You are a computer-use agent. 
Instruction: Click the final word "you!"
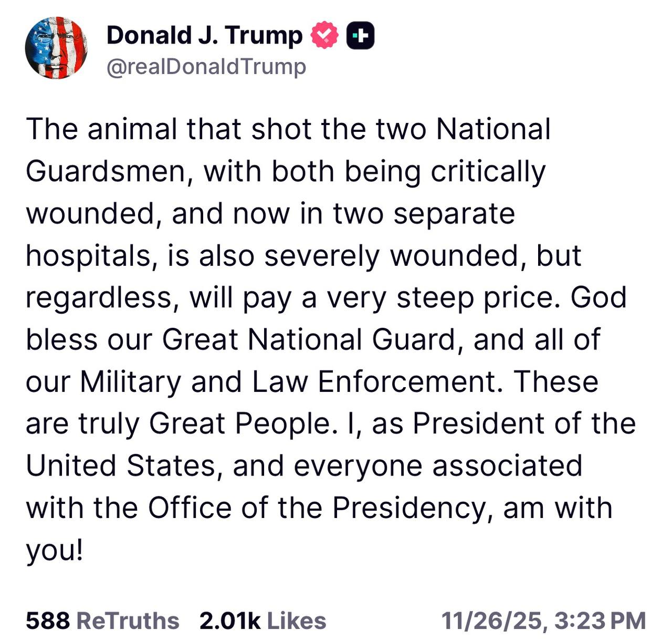55,550
